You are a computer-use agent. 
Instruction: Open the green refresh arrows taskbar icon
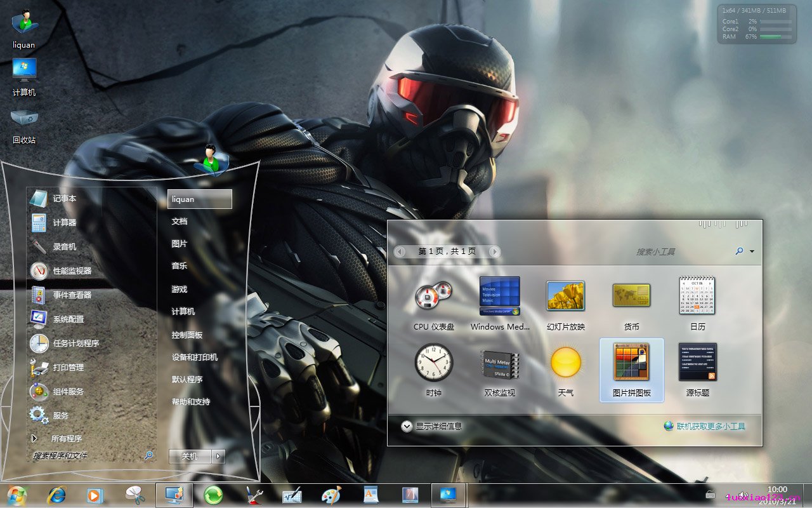pyautogui.click(x=213, y=495)
